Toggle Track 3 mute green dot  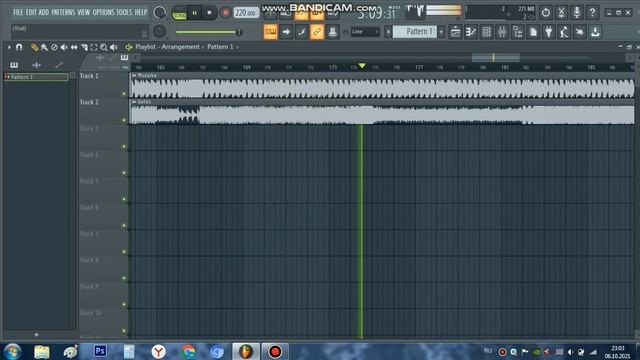[124, 147]
